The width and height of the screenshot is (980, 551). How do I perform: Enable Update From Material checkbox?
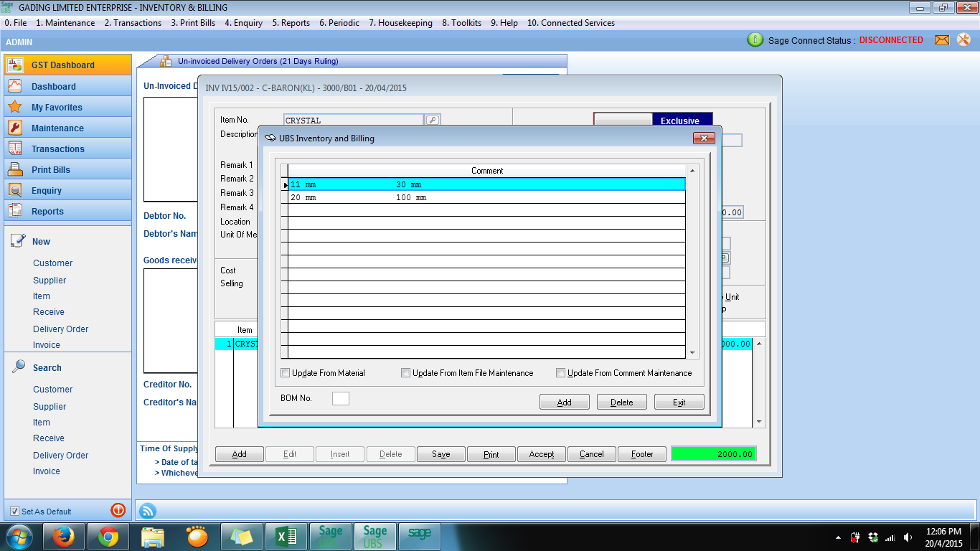click(x=285, y=373)
